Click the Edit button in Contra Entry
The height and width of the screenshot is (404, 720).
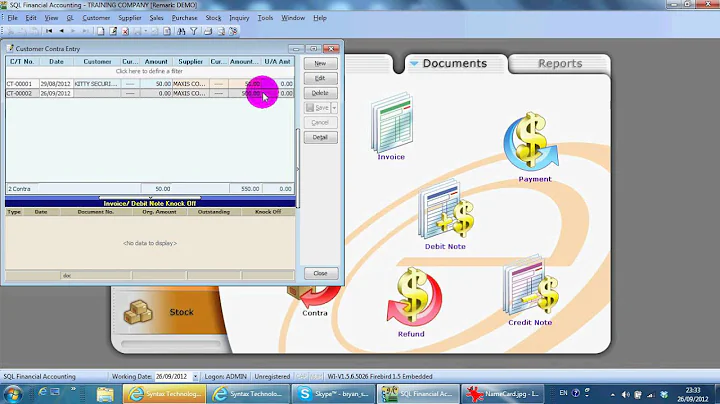point(321,78)
